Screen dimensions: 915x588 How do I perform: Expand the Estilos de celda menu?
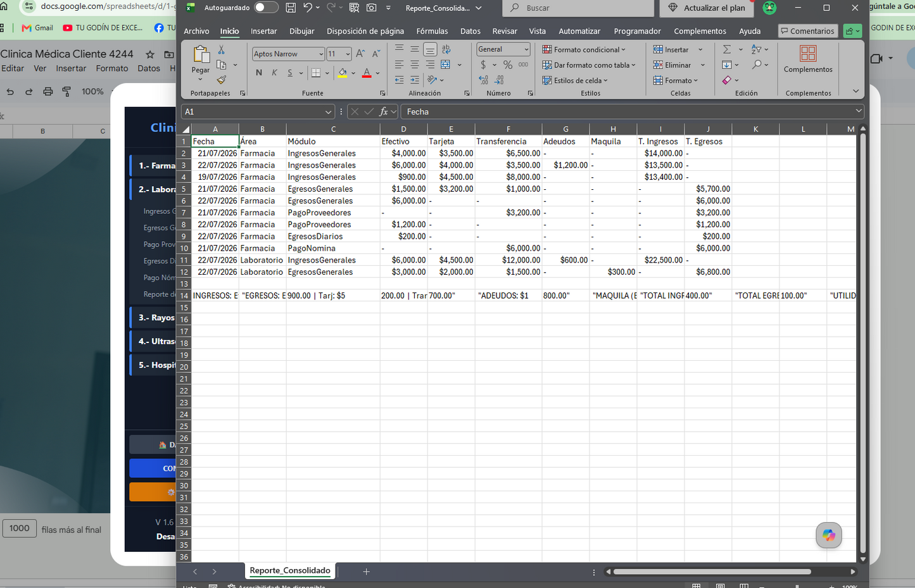point(574,80)
